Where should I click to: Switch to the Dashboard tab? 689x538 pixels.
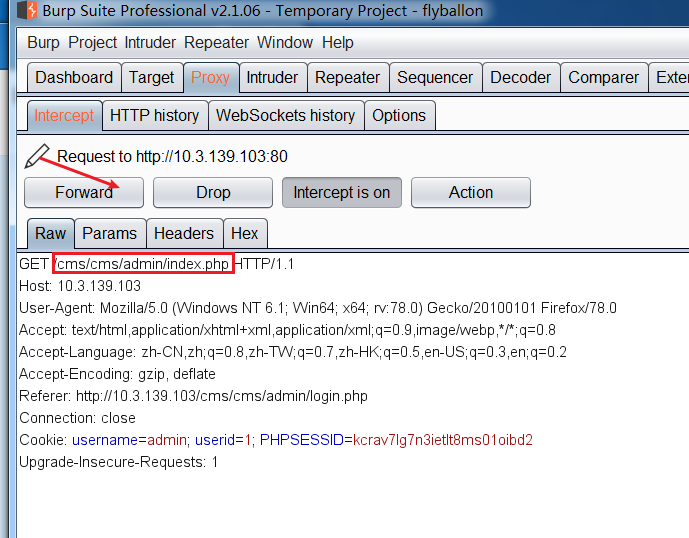tap(74, 77)
